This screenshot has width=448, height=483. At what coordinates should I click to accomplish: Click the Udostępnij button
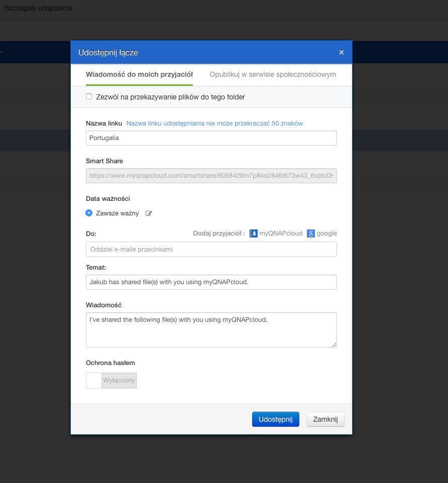click(x=275, y=419)
